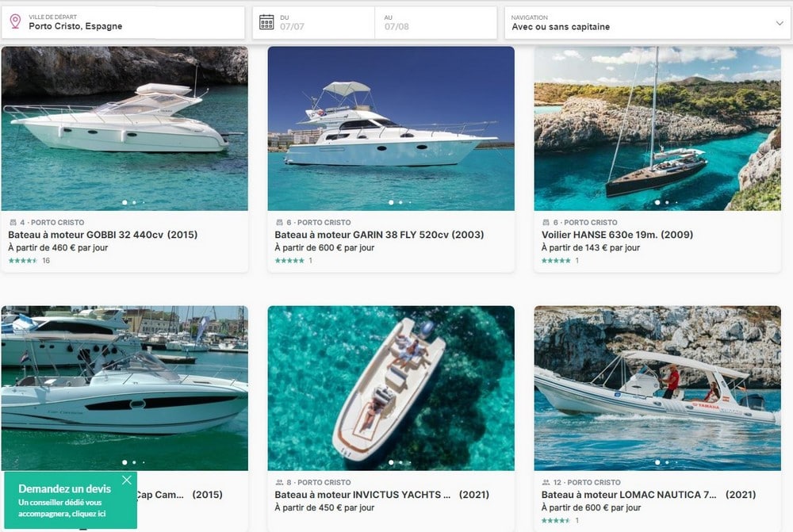
Task: Click people icon on LOMAC NAUTICA listing
Action: coord(546,482)
